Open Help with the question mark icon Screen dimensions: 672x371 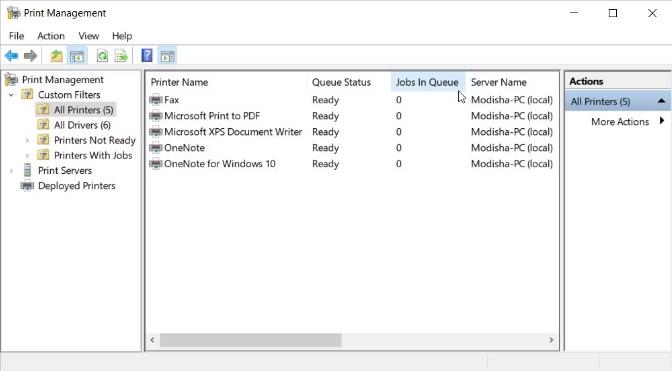(x=147, y=55)
